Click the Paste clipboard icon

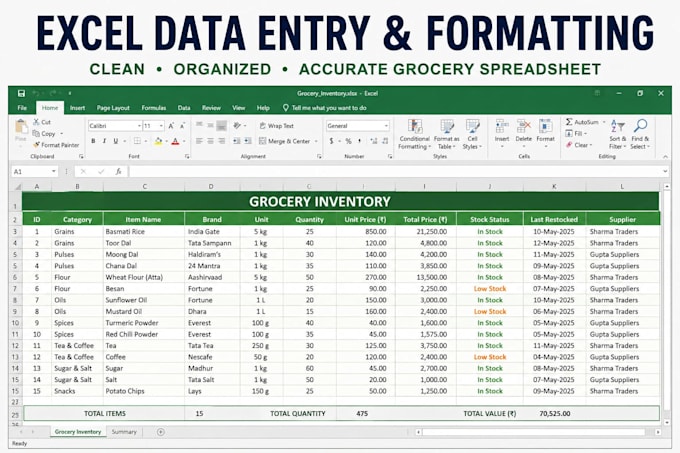tap(20, 127)
